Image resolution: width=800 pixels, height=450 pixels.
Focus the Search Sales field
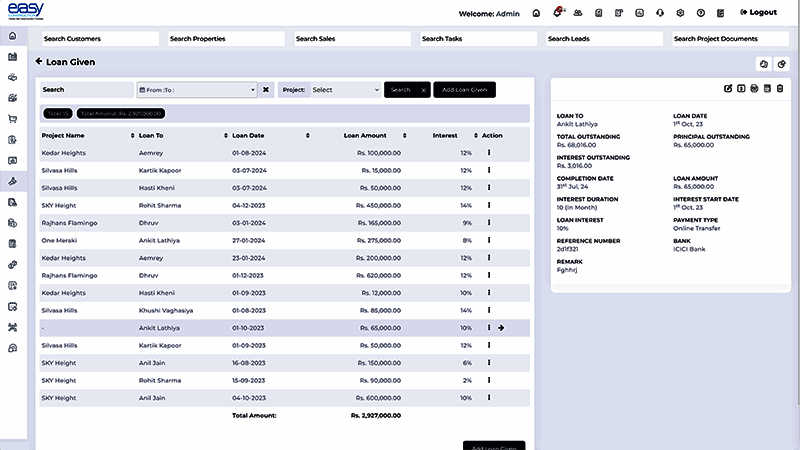tap(352, 39)
